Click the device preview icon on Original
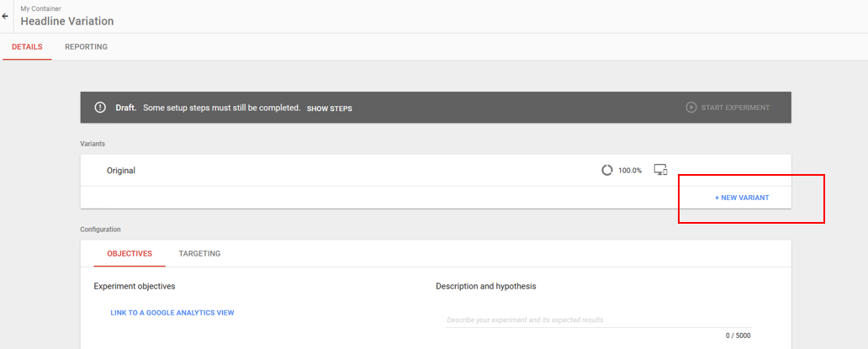 click(660, 170)
